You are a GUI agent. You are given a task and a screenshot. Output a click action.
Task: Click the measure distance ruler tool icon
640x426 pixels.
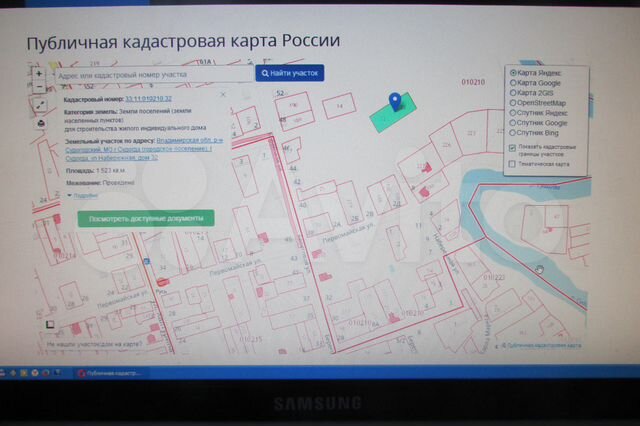[x=40, y=105]
